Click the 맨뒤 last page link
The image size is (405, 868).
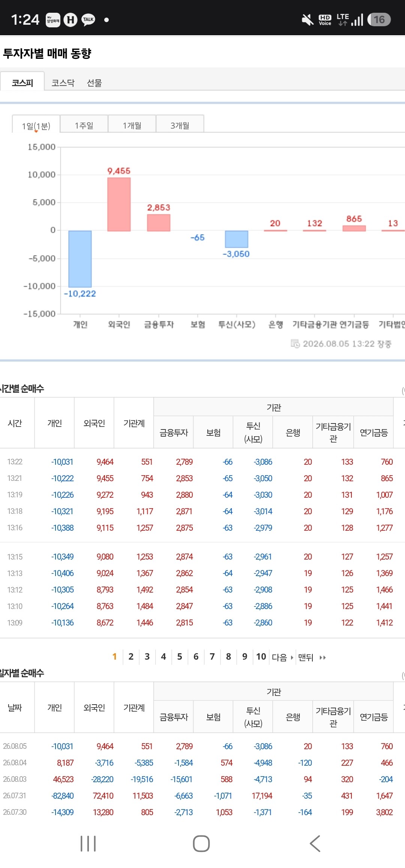click(306, 657)
